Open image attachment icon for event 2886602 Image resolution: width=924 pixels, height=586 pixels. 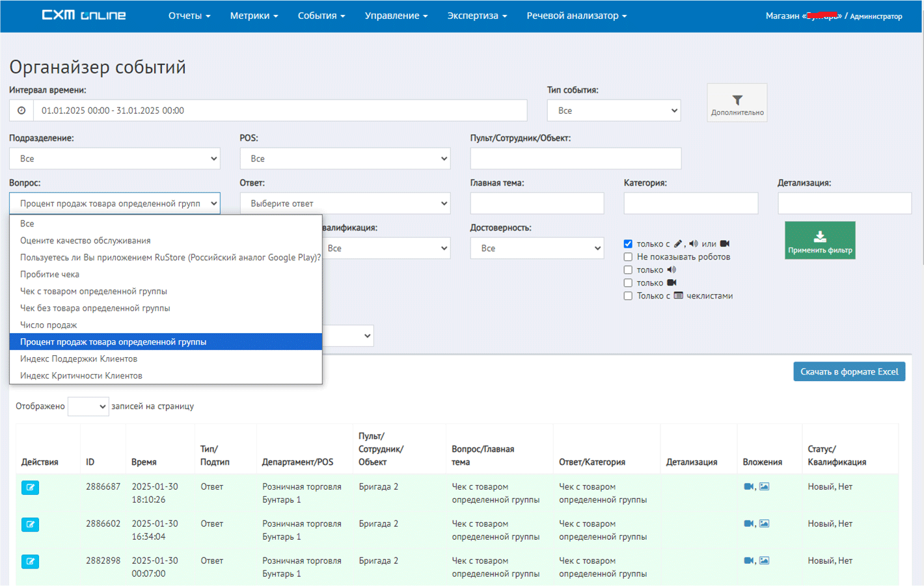765,524
